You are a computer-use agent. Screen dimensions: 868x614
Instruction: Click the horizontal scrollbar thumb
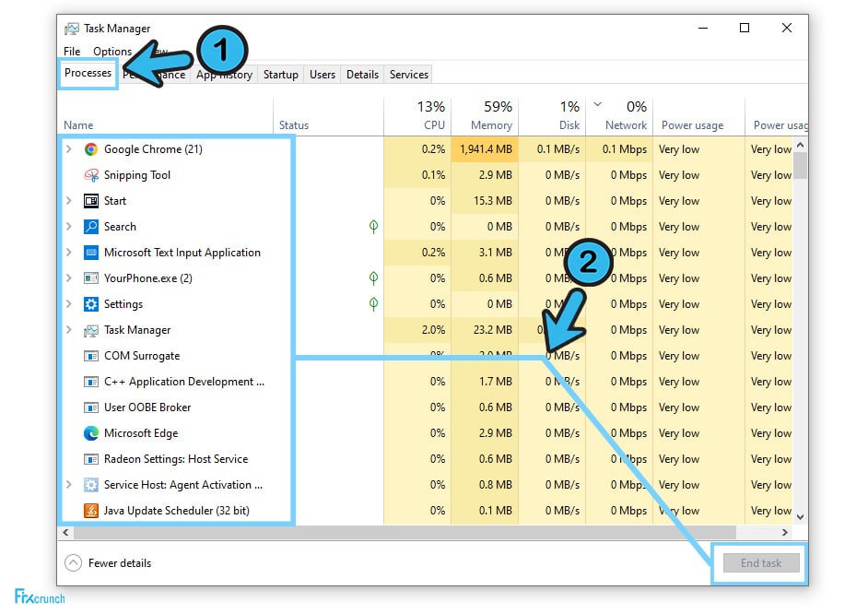coord(405,533)
